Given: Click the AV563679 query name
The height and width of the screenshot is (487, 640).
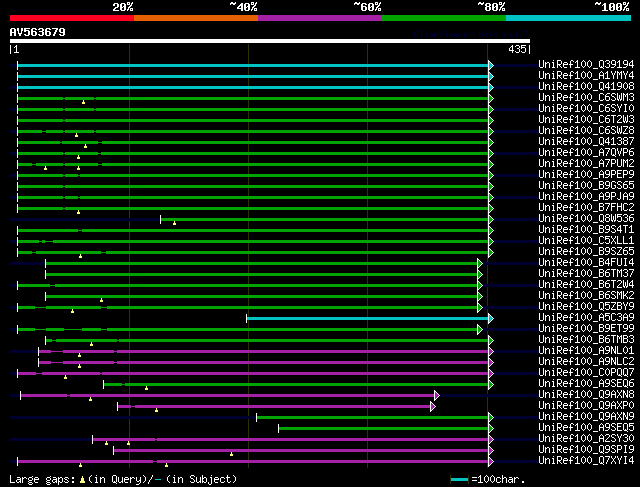Looking at the screenshot, I should pos(38,32).
